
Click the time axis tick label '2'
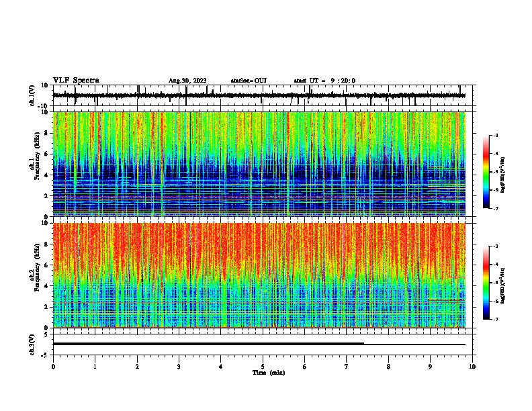(x=137, y=367)
